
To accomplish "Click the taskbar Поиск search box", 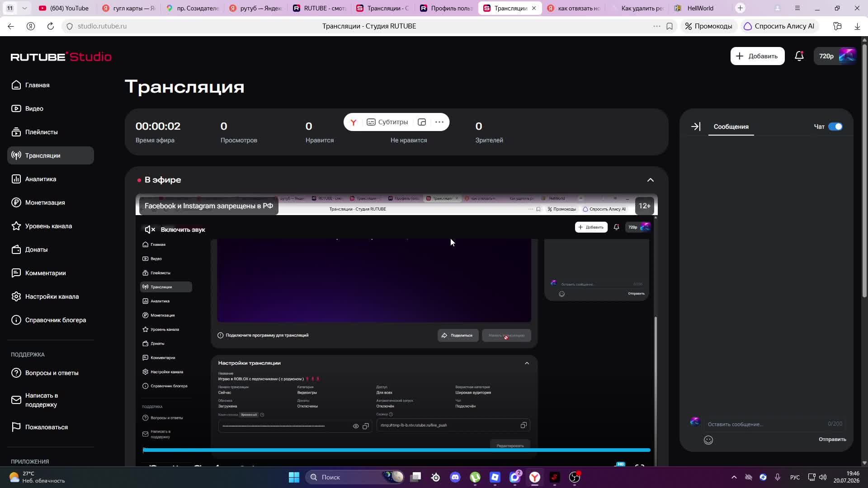I will (x=355, y=477).
